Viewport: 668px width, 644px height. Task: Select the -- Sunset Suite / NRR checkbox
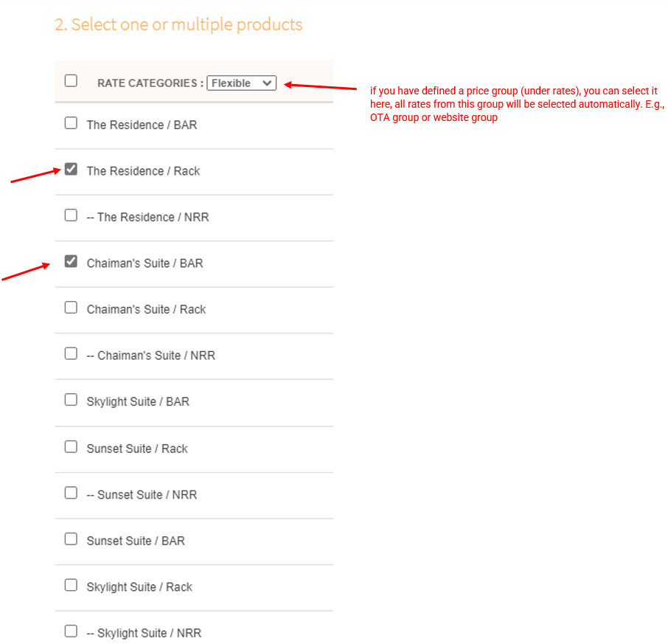pos(71,493)
